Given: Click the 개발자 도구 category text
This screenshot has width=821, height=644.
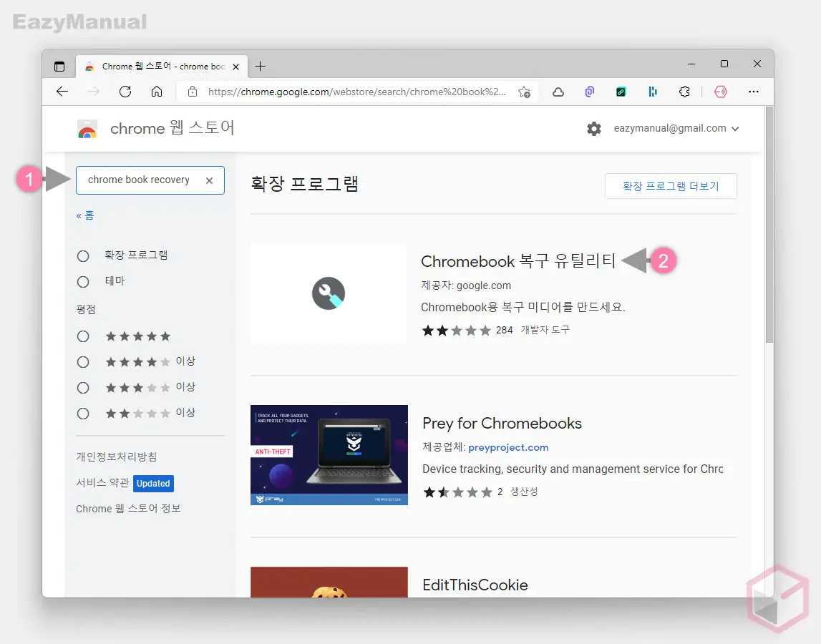Looking at the screenshot, I should click(545, 330).
